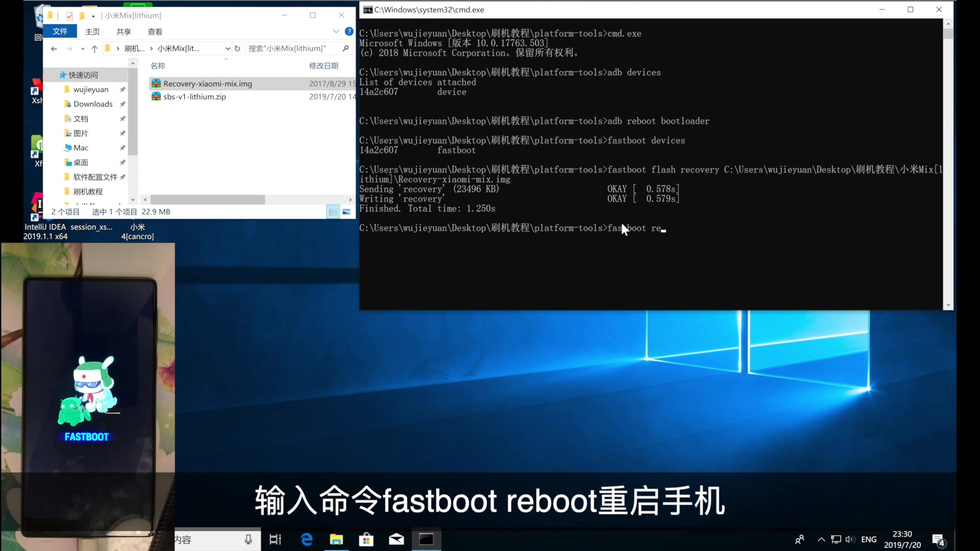Screen dimensions: 980x551
Task: Switch to large icons view layout
Action: pos(347,212)
